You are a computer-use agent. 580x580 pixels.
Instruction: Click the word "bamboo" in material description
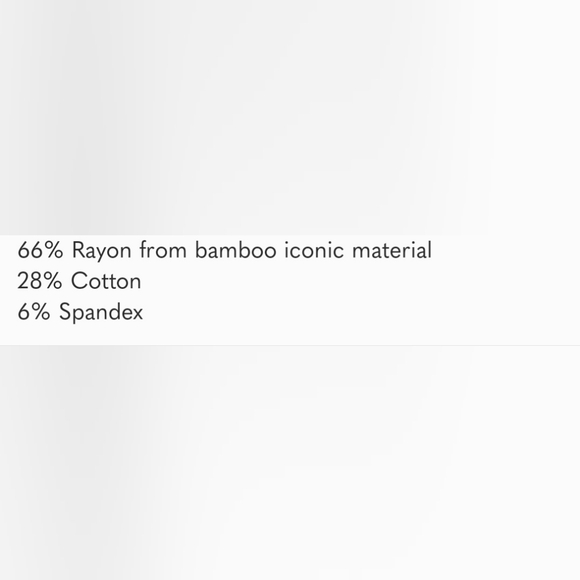(x=235, y=250)
